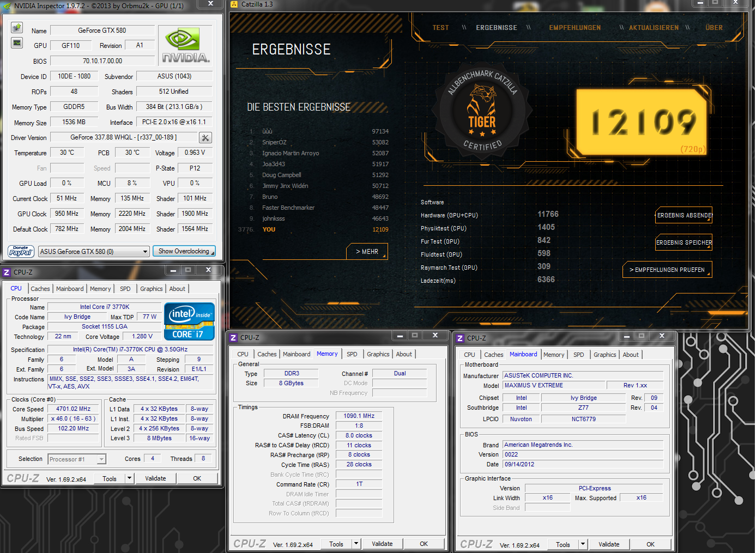Viewport: 756px width, 553px height.
Task: Open driver tools wrench icon
Action: (205, 138)
